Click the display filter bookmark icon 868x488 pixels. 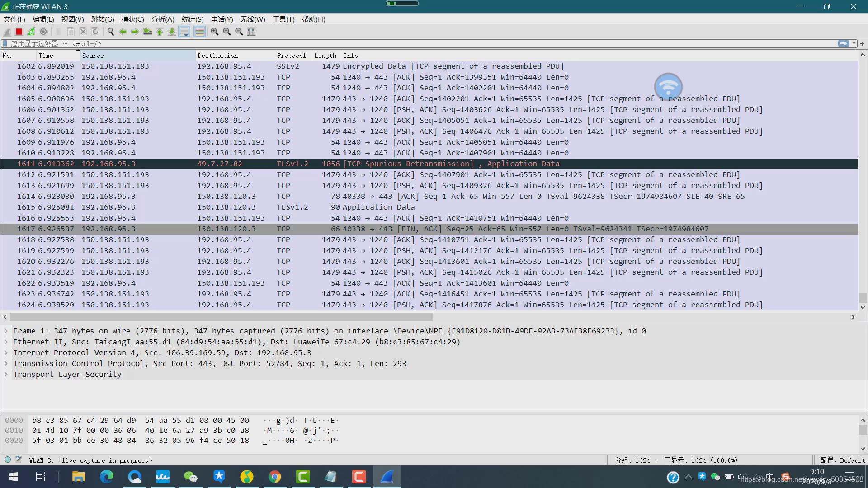click(5, 43)
